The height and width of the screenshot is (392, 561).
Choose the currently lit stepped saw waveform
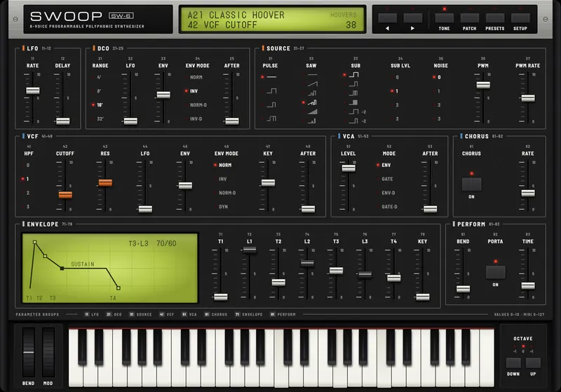[312, 102]
